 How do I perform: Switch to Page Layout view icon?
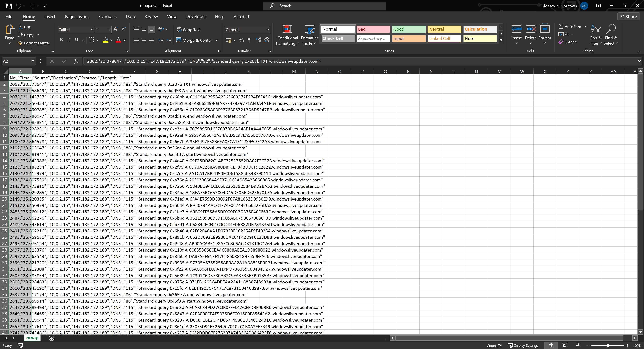tap(564, 345)
